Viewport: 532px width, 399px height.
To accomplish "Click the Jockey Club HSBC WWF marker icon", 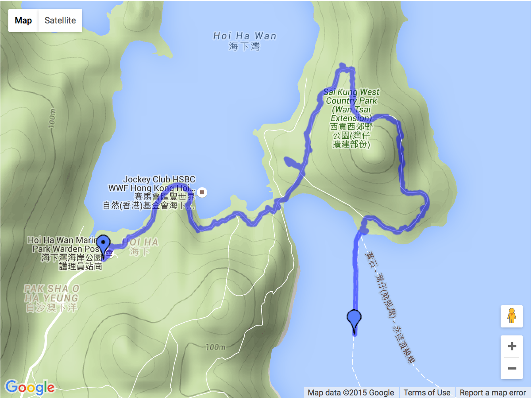I will tap(202, 193).
